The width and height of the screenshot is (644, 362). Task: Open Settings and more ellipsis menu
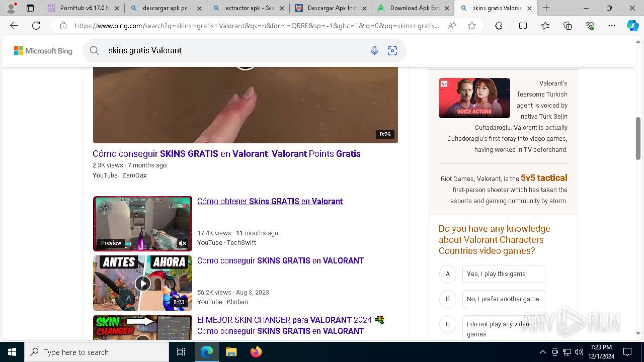tap(612, 26)
